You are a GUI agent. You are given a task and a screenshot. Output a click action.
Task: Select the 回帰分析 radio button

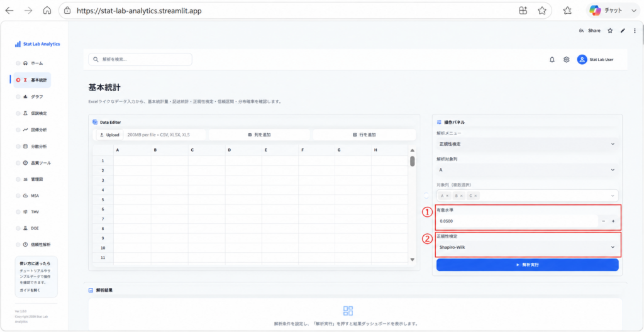18,130
